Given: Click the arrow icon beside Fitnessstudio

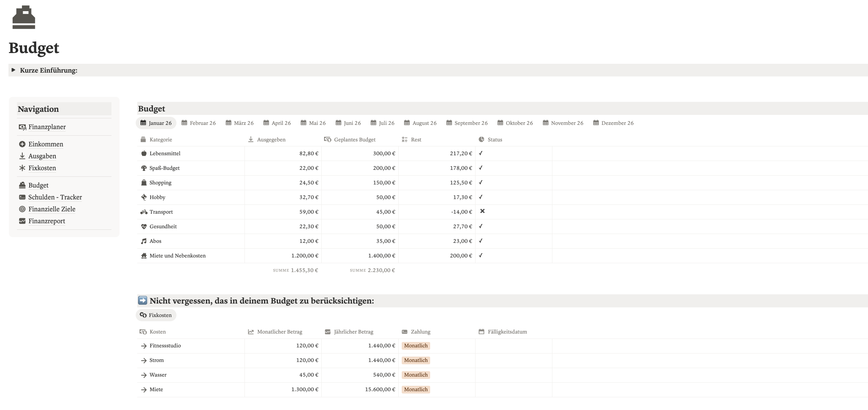Looking at the screenshot, I should coord(144,346).
